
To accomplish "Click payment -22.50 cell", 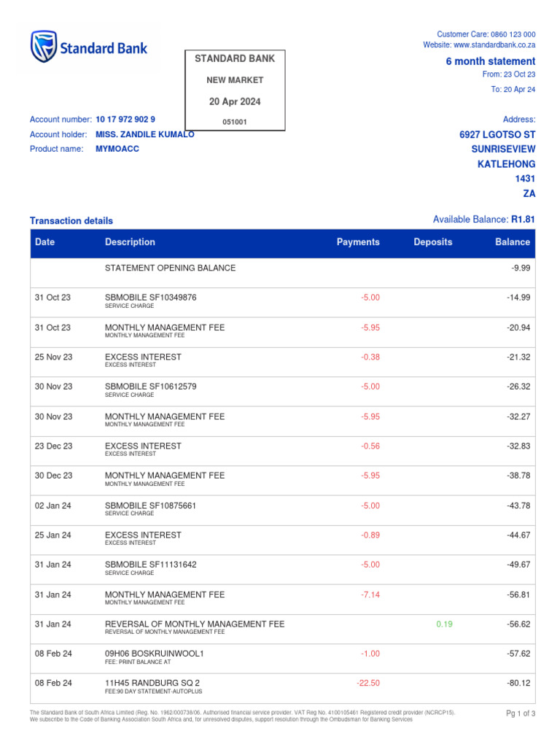I will point(368,684).
